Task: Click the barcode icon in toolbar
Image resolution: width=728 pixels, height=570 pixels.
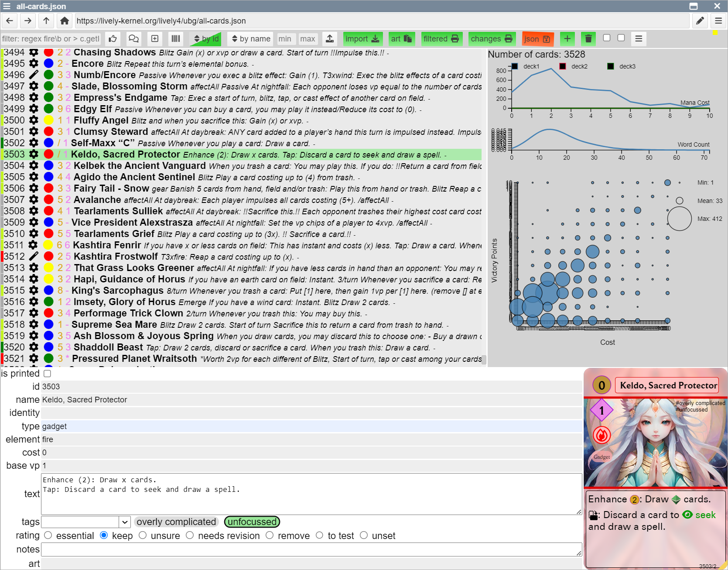Action: pos(176,39)
